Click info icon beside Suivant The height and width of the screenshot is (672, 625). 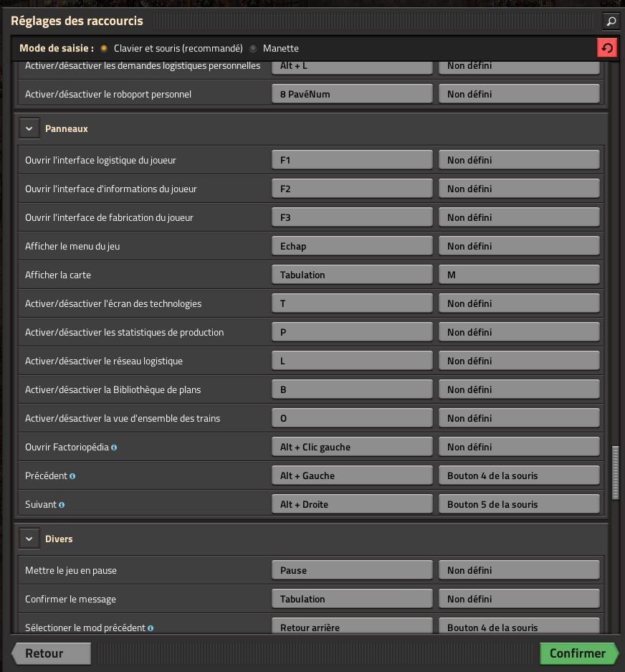click(x=62, y=504)
